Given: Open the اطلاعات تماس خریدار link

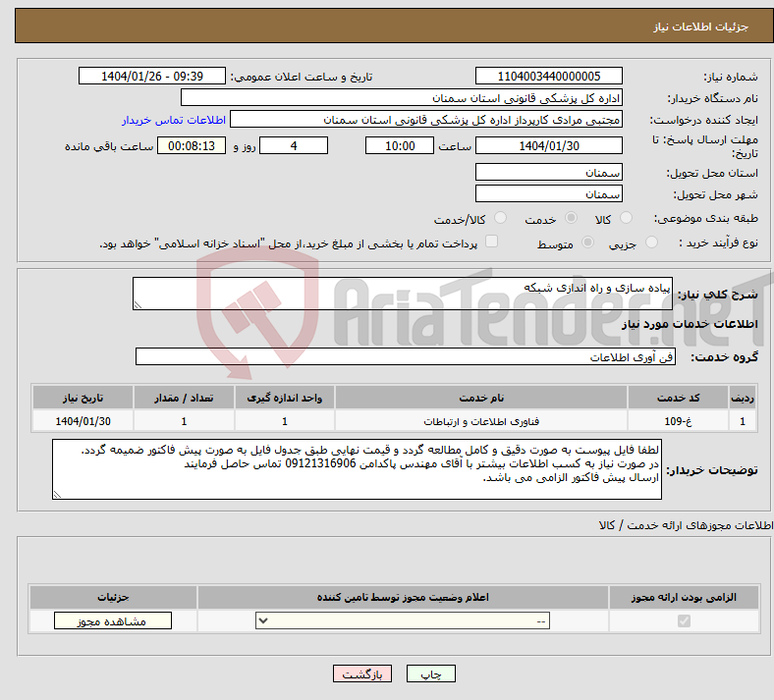Looking at the screenshot, I should 174,120.
